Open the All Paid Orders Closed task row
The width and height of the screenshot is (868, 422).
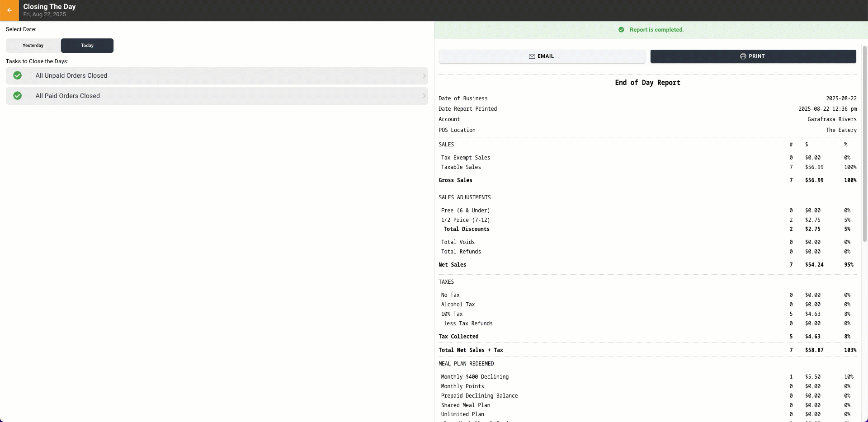click(x=217, y=96)
